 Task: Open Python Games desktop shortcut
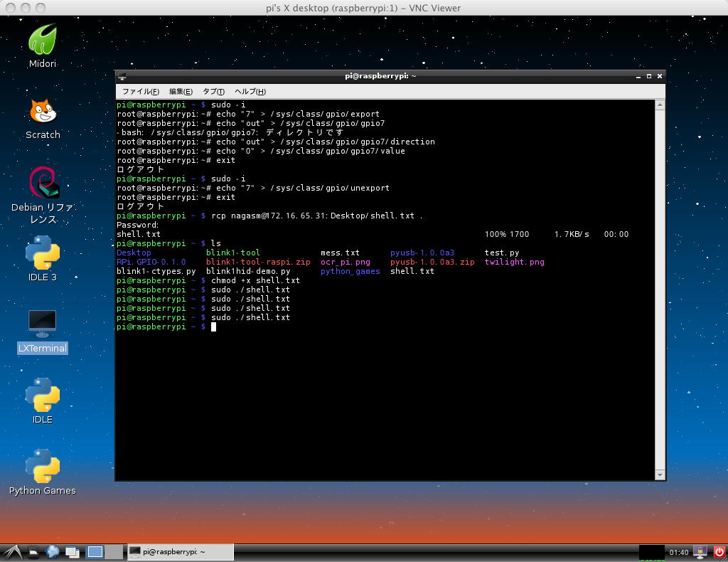(x=42, y=472)
